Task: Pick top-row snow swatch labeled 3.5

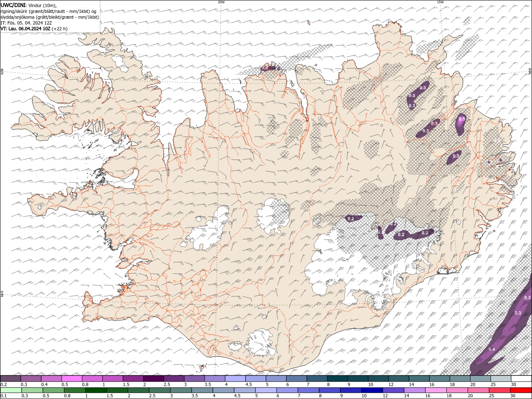Action: (215, 379)
